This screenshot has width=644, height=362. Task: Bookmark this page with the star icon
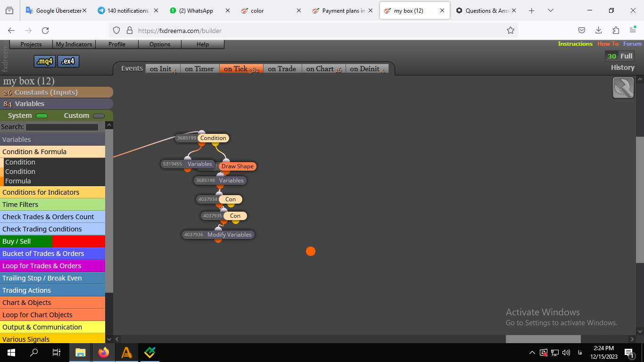510,31
